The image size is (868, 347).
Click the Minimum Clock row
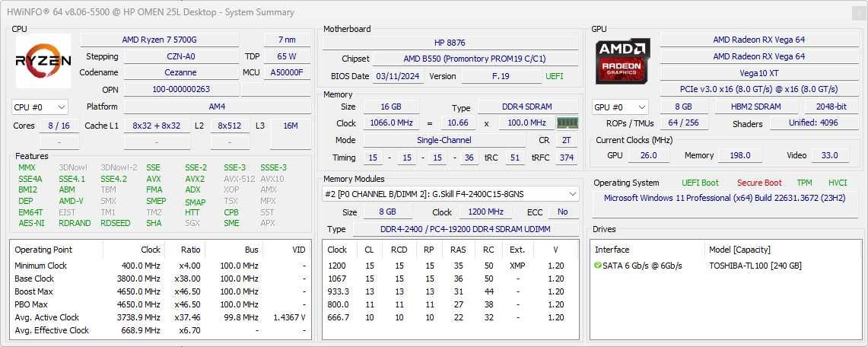pyautogui.click(x=160, y=266)
